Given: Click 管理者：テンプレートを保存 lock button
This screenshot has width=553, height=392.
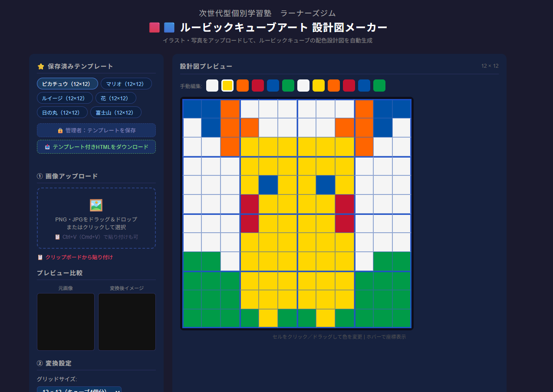Looking at the screenshot, I should coord(96,130).
